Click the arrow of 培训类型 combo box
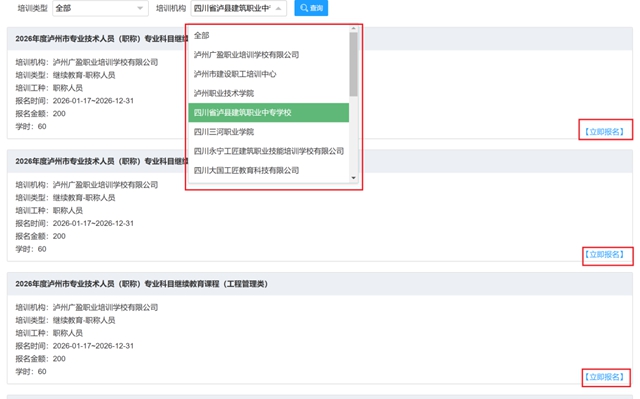Screen dimensions: 640x399 coord(140,8)
